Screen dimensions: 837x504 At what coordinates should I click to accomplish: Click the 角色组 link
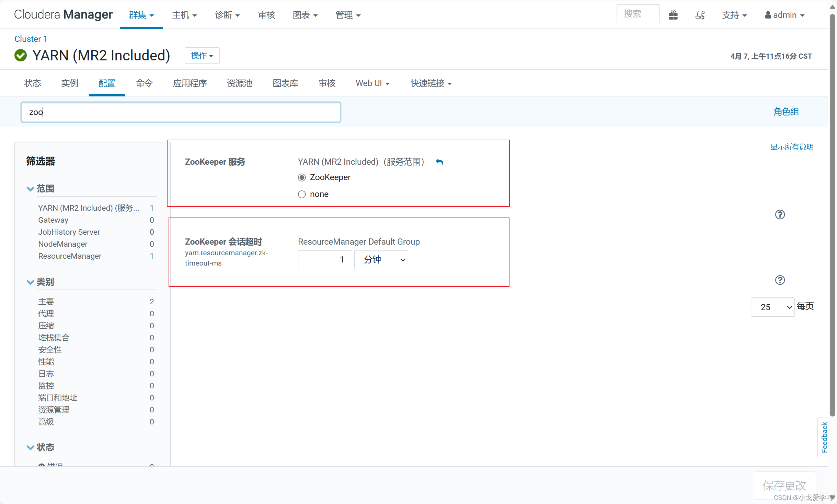(786, 112)
